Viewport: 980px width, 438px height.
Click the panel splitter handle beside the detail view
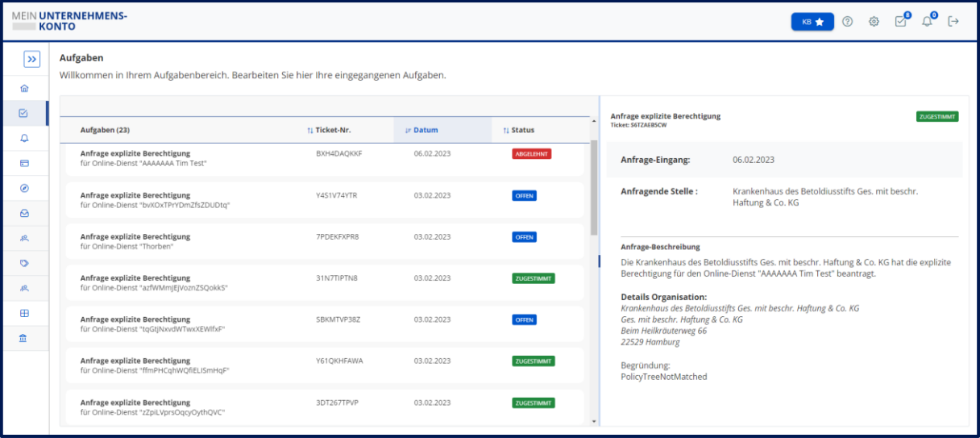(x=599, y=261)
